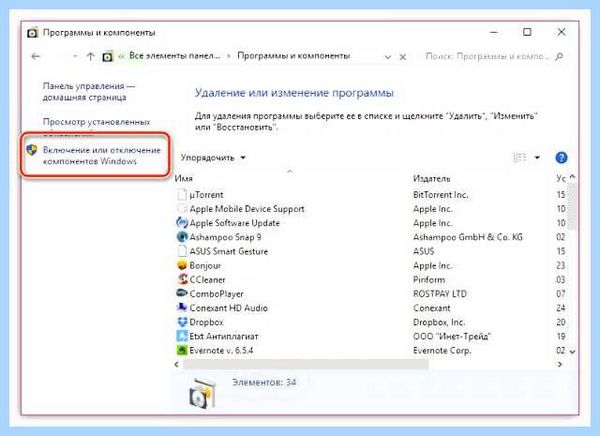Select 'Etxt Антиплагиат' entry

coord(224,336)
